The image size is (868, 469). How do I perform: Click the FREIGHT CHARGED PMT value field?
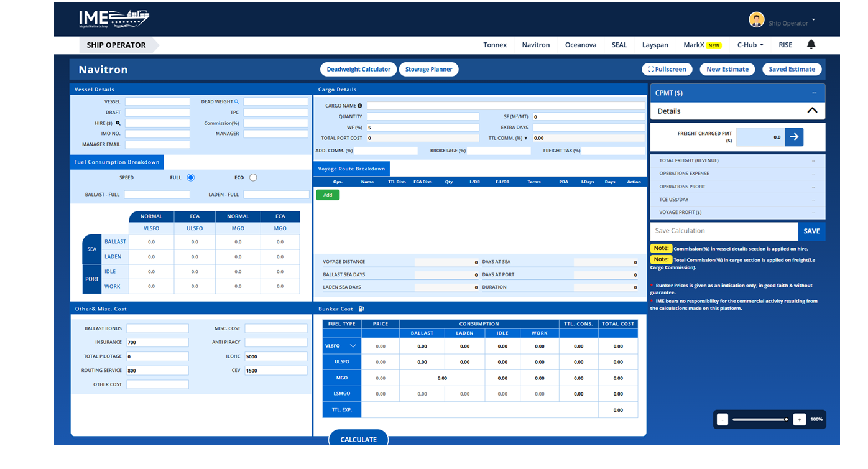click(760, 137)
